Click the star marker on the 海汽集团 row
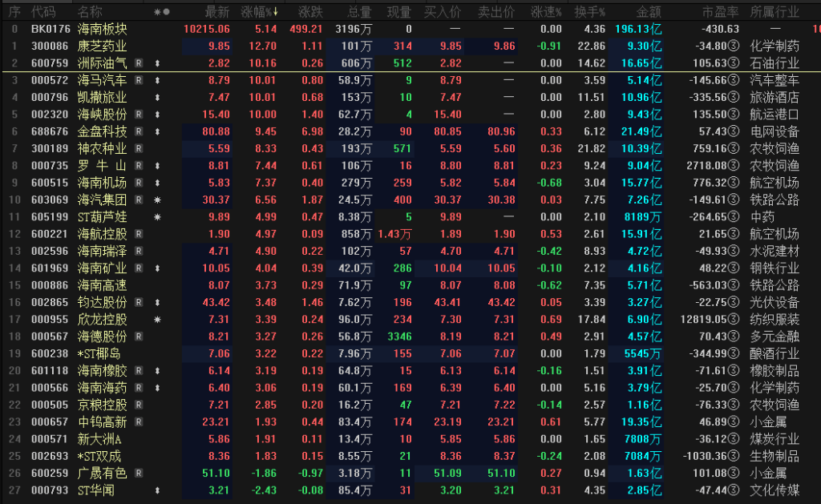The width and height of the screenshot is (821, 504). (x=158, y=200)
